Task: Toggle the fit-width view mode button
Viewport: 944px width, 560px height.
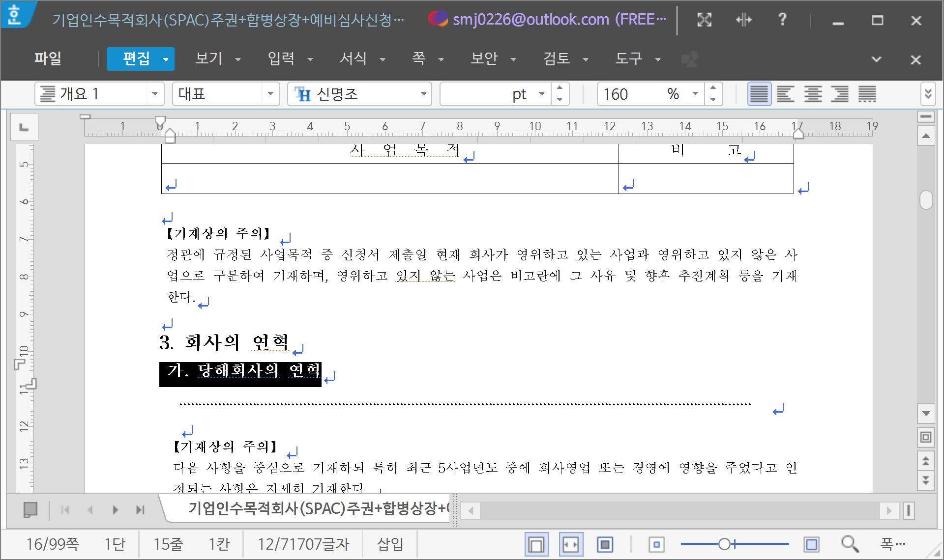Action: (x=571, y=544)
